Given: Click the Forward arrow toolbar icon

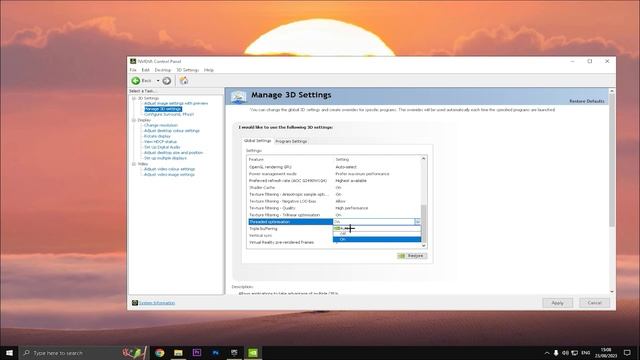Looking at the screenshot, I should (x=167, y=81).
